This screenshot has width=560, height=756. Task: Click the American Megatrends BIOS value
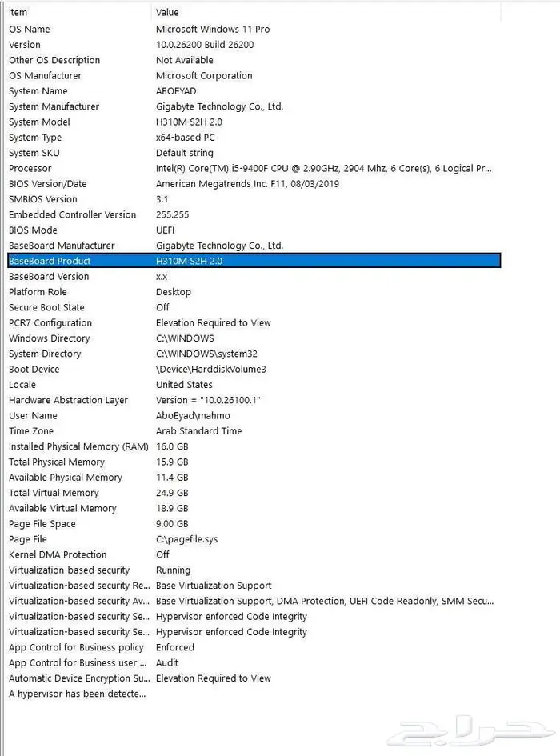tap(247, 184)
